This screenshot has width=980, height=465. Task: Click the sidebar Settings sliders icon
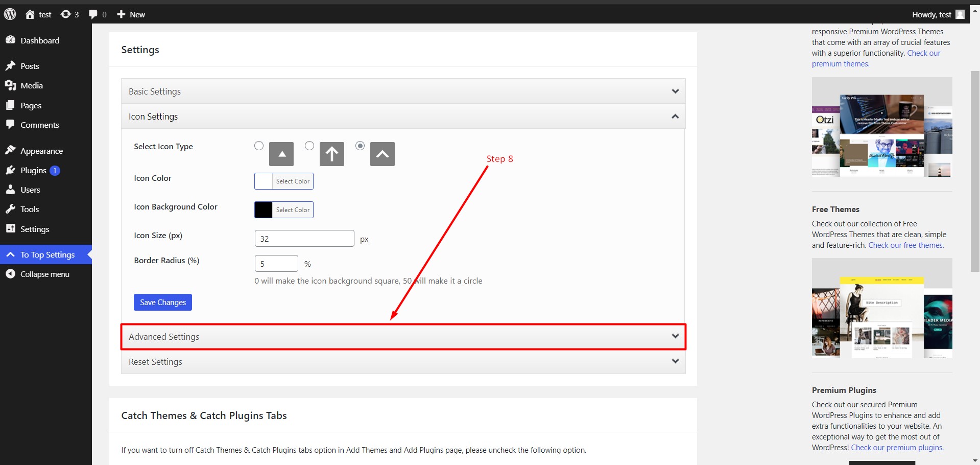coord(10,228)
